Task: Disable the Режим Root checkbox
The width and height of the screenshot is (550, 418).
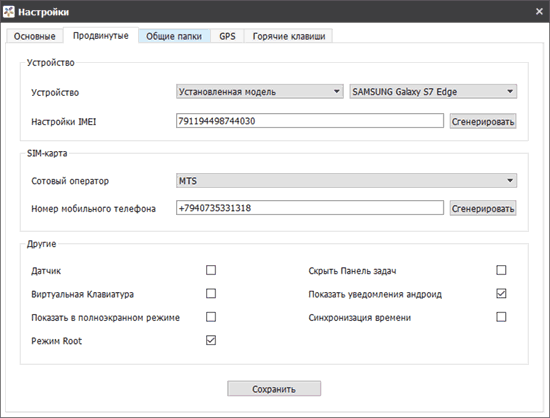Action: [x=211, y=340]
